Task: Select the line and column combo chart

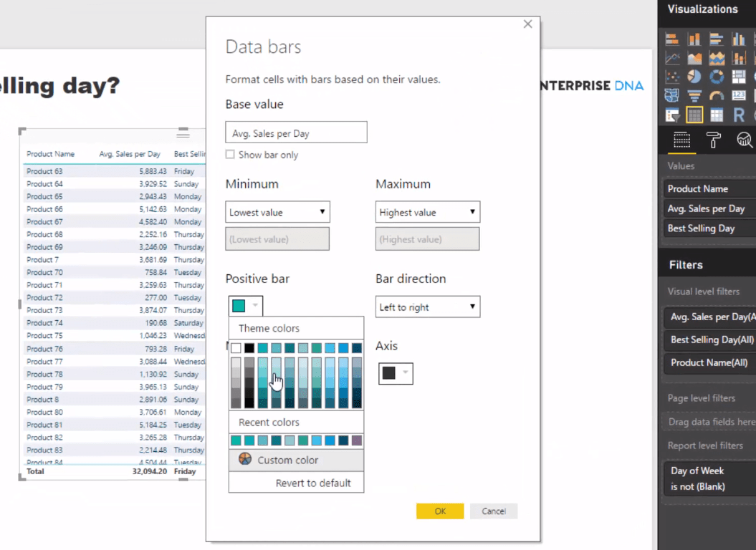Action: (x=739, y=58)
